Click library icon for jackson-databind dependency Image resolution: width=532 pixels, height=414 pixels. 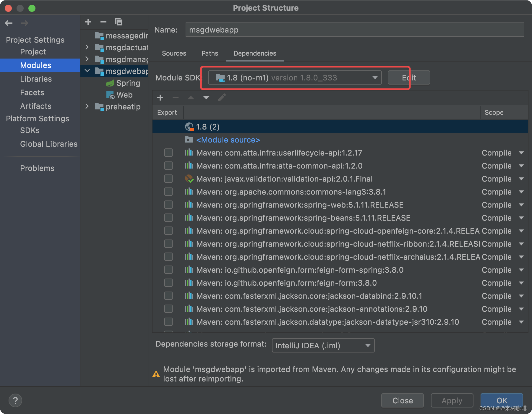point(189,296)
